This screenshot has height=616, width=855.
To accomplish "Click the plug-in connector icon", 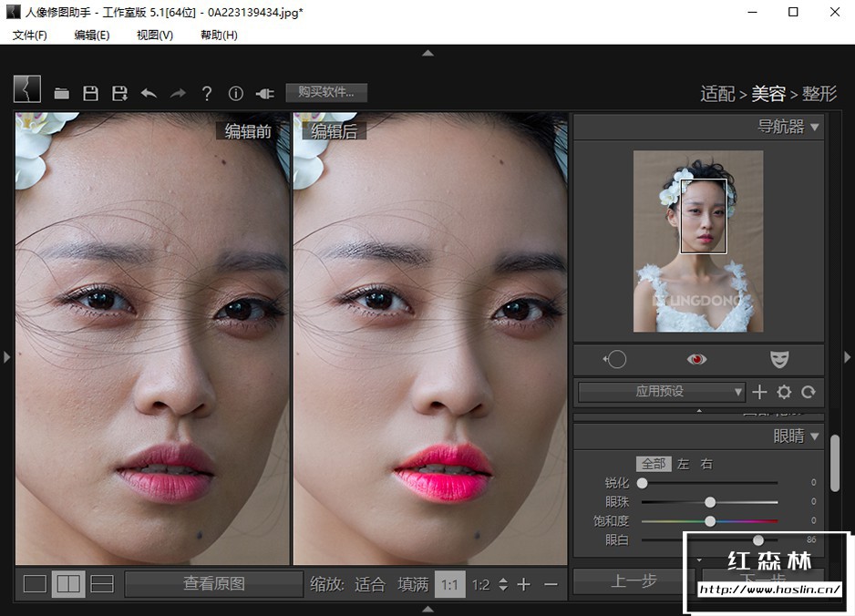I will coord(264,93).
